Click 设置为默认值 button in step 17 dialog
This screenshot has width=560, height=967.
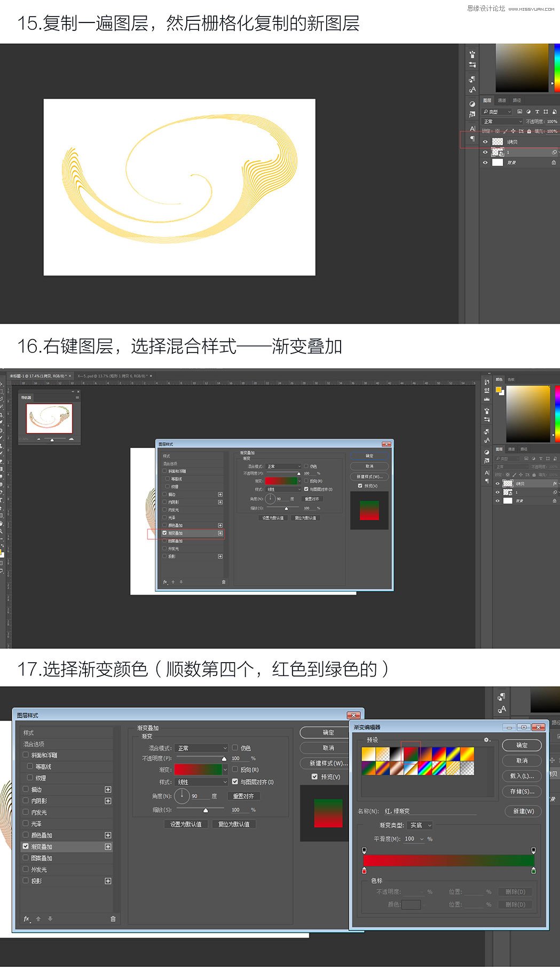pyautogui.click(x=186, y=824)
